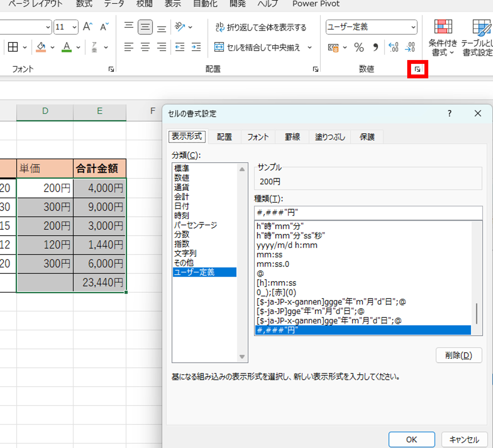Viewport: 493px width, 448px height.
Task: Apply the font color A icon
Action: [67, 47]
